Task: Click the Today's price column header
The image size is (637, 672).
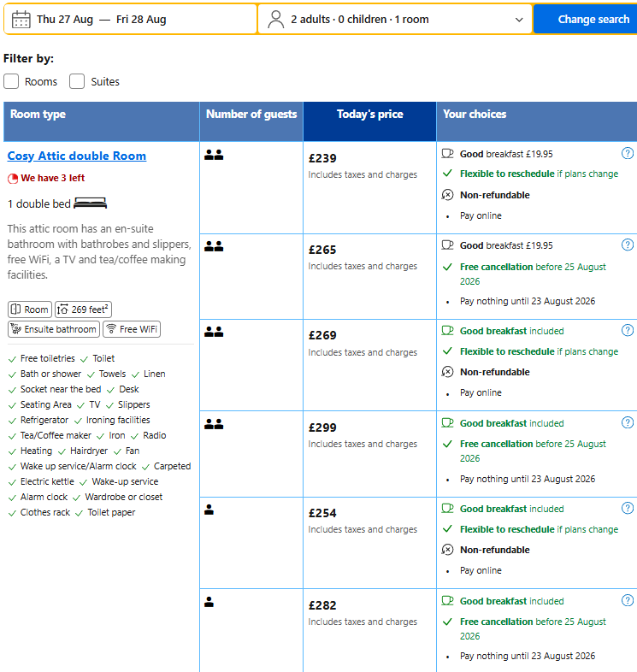Action: tap(369, 121)
